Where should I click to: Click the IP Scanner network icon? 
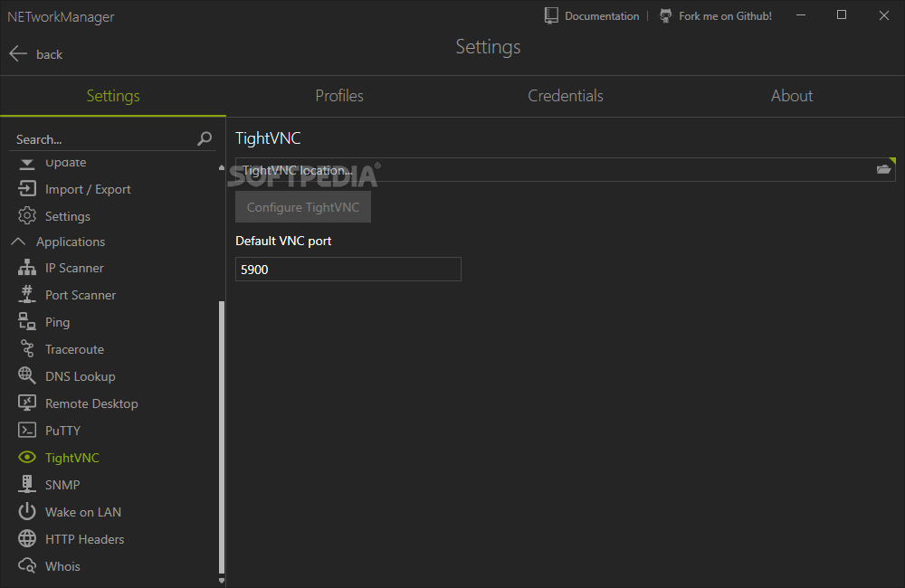coord(26,267)
